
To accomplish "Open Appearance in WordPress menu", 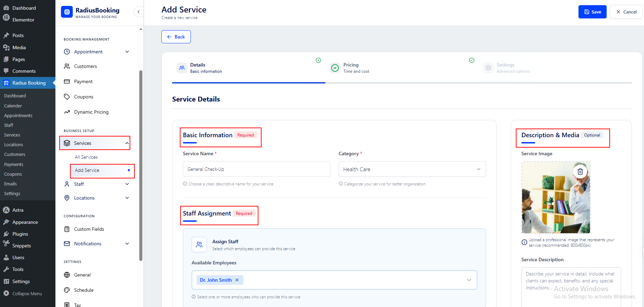I will point(25,222).
